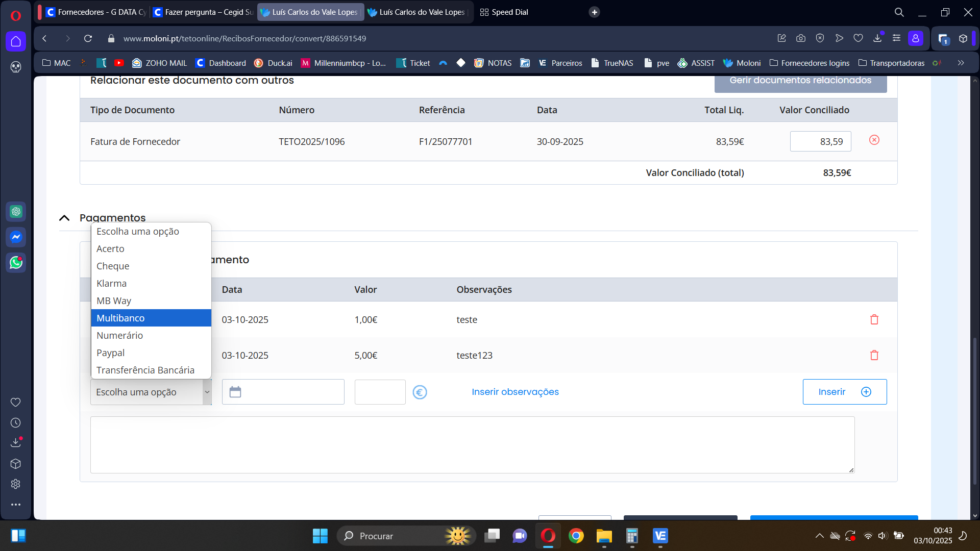980x551 pixels.
Task: Pick MB Way payment method
Action: click(x=114, y=300)
